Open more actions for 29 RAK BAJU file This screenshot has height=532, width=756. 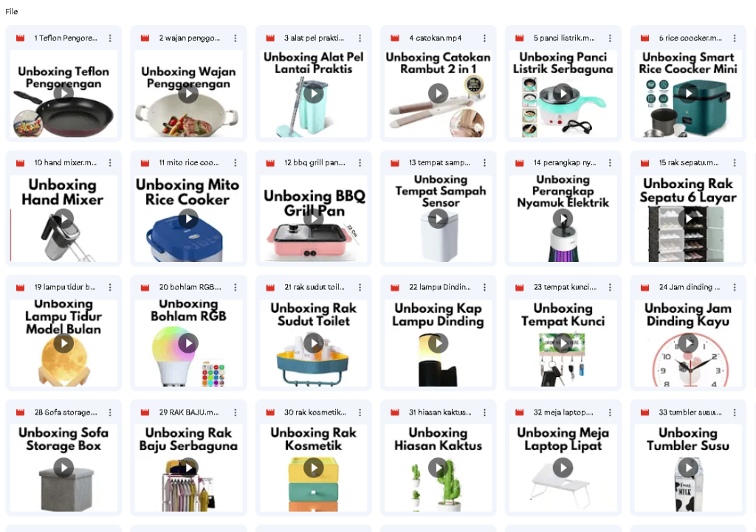click(235, 412)
